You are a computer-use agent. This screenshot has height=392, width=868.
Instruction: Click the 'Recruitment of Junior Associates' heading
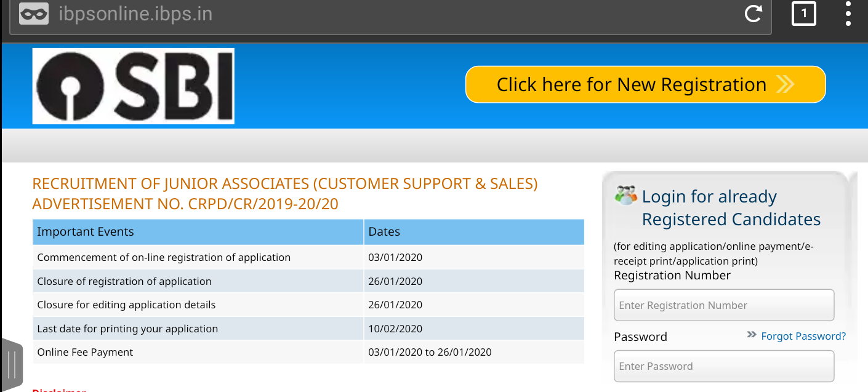(285, 193)
